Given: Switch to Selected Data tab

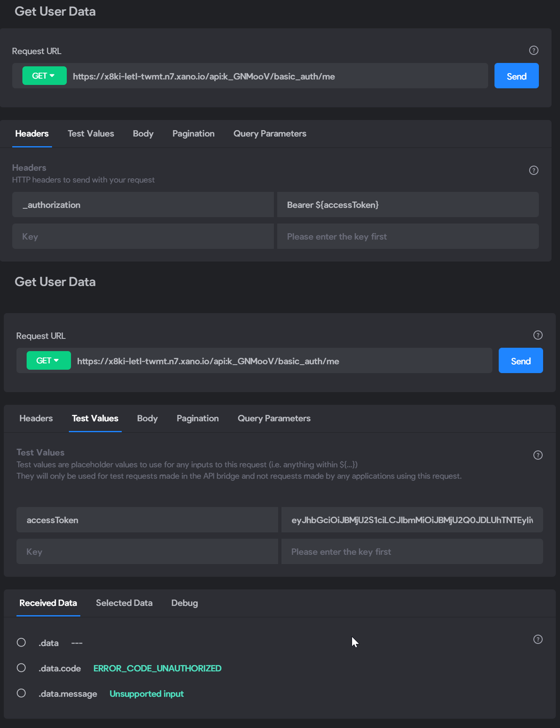Looking at the screenshot, I should (124, 603).
